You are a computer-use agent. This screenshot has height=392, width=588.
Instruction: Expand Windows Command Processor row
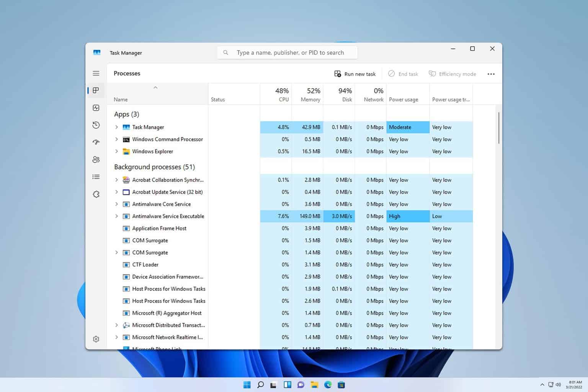[116, 139]
